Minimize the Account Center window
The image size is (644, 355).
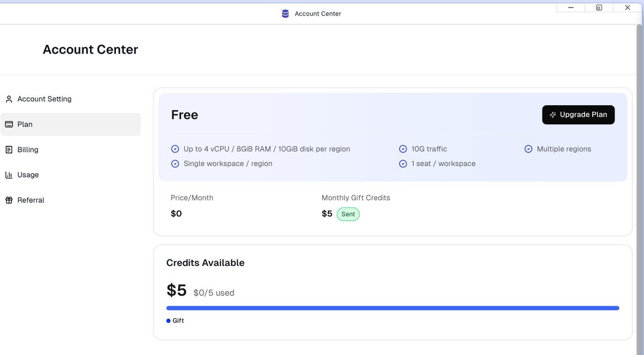point(570,8)
